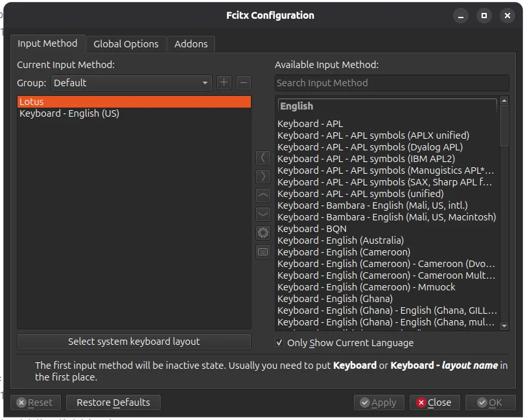The height and width of the screenshot is (420, 525).
Task: Close window via title bar X
Action: point(507,16)
